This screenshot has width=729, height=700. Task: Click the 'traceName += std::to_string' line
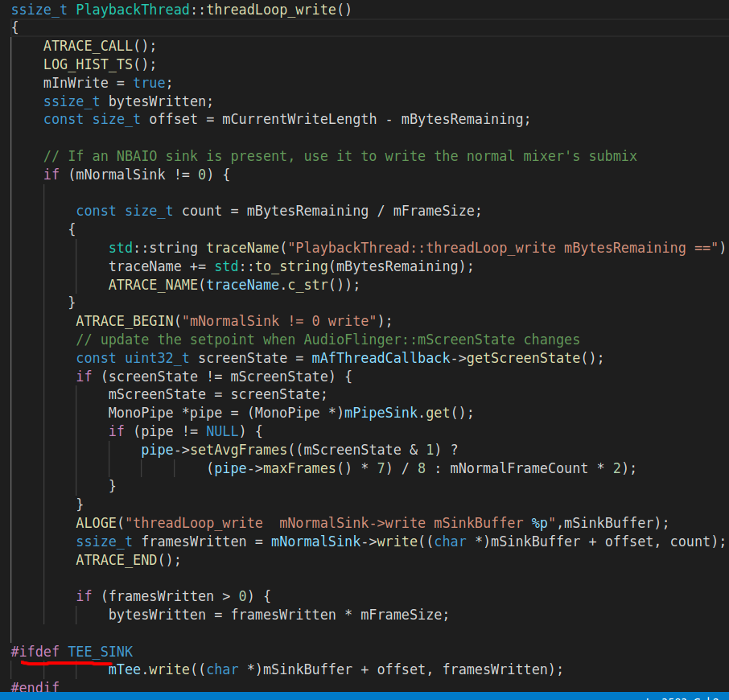pyautogui.click(x=290, y=266)
